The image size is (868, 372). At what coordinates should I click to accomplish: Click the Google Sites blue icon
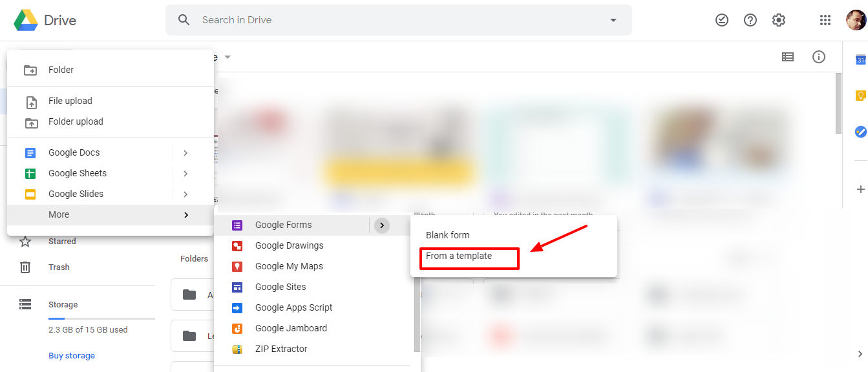pyautogui.click(x=237, y=287)
